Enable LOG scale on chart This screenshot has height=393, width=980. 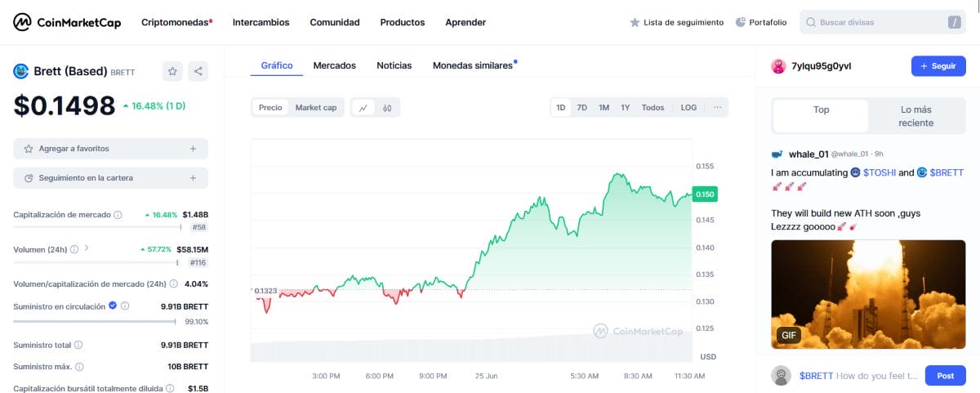[688, 107]
